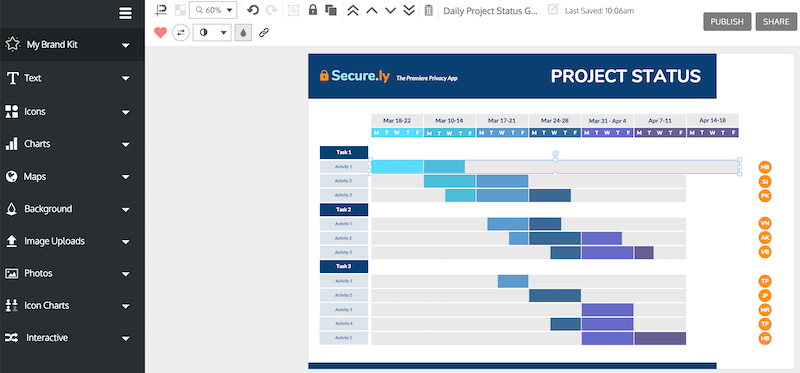Viewport: 800px width, 373px height.
Task: Expand arrow next to Maps
Action: tap(126, 178)
